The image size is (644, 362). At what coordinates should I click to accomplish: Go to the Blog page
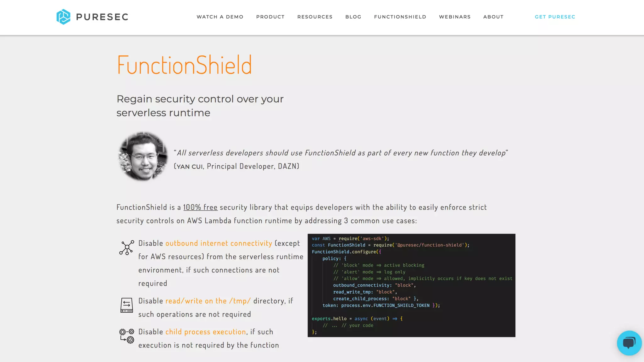point(353,17)
